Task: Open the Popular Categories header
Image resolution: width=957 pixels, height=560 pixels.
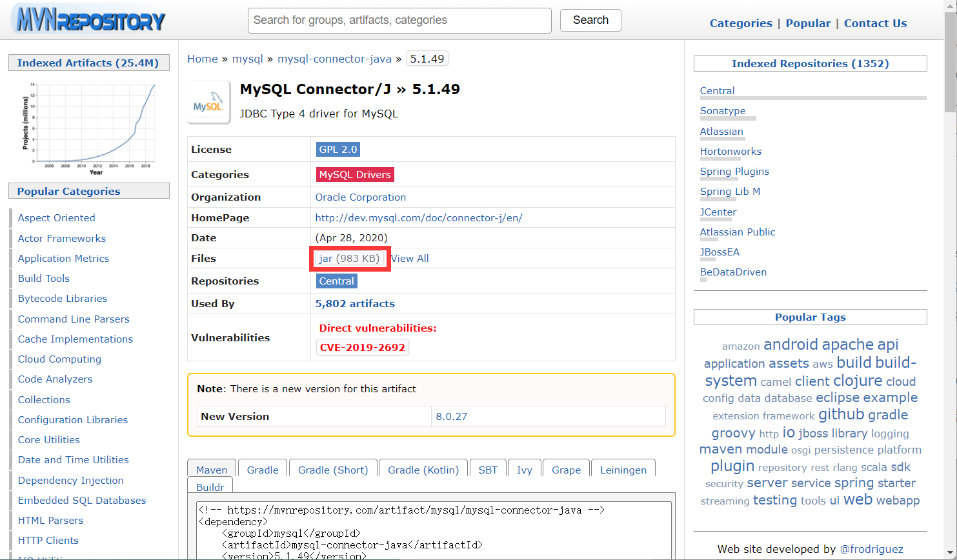Action: (x=89, y=191)
